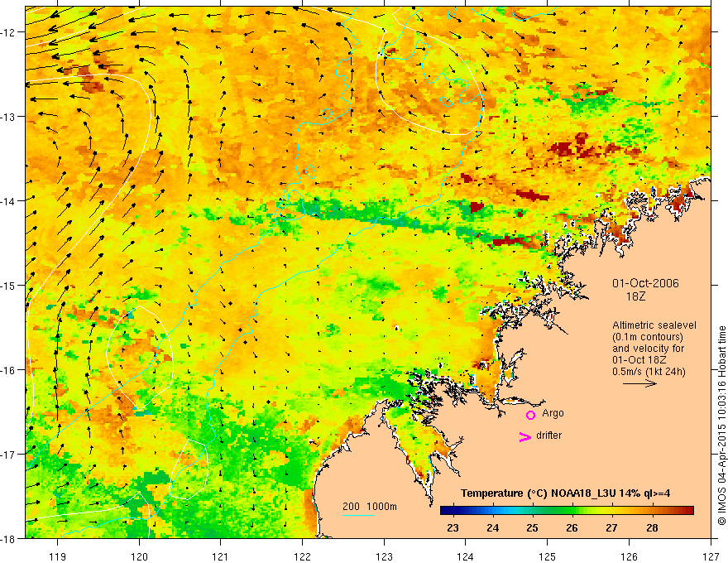Click the longitude axis label 121
This screenshot has height=563, width=728.
(221, 556)
